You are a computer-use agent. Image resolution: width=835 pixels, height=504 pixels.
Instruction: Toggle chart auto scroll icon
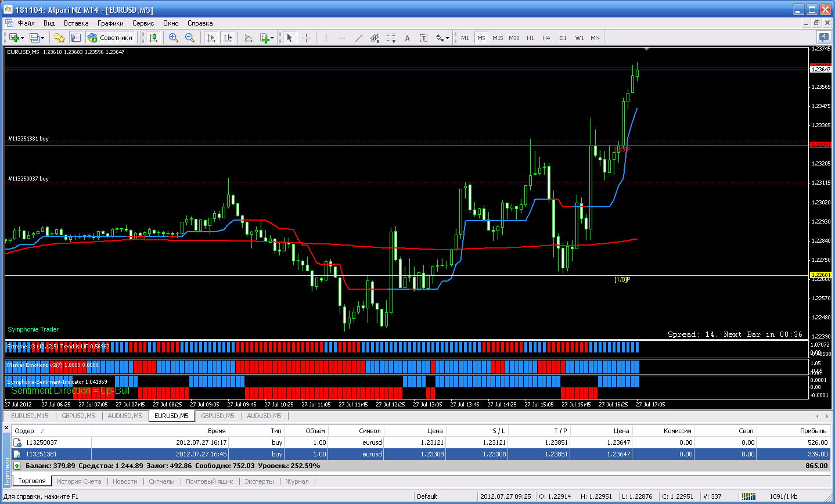point(211,38)
